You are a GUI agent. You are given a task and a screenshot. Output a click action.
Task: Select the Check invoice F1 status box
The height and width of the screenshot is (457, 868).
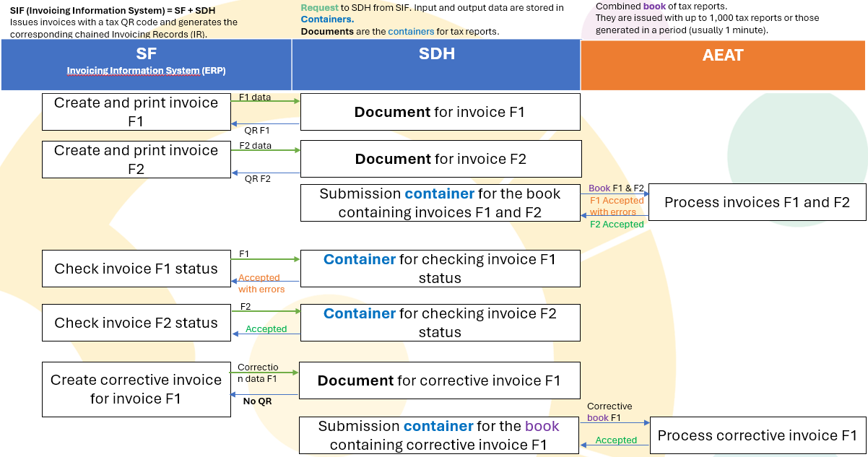136,269
